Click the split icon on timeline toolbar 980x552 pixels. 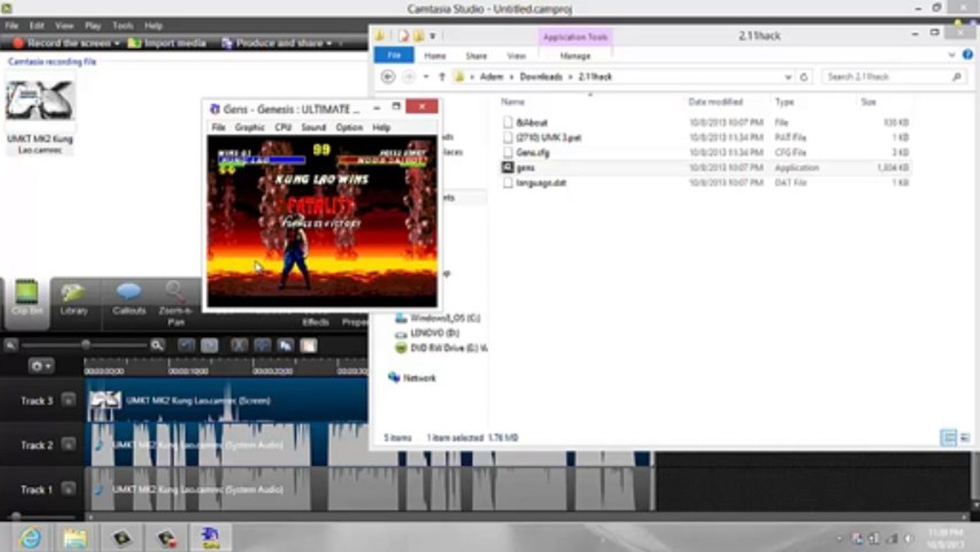tap(262, 346)
